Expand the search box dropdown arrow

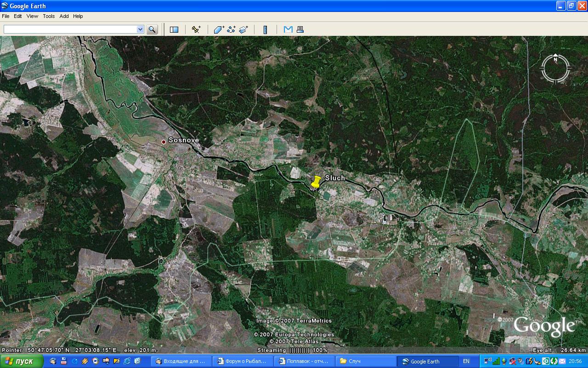[140, 29]
